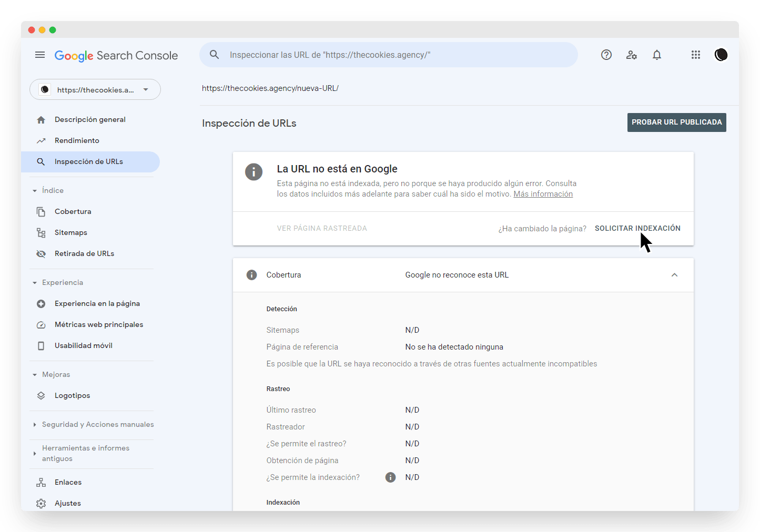Image resolution: width=760 pixels, height=532 pixels.
Task: Click the search magnifier icon in URL bar
Action: pyautogui.click(x=214, y=55)
